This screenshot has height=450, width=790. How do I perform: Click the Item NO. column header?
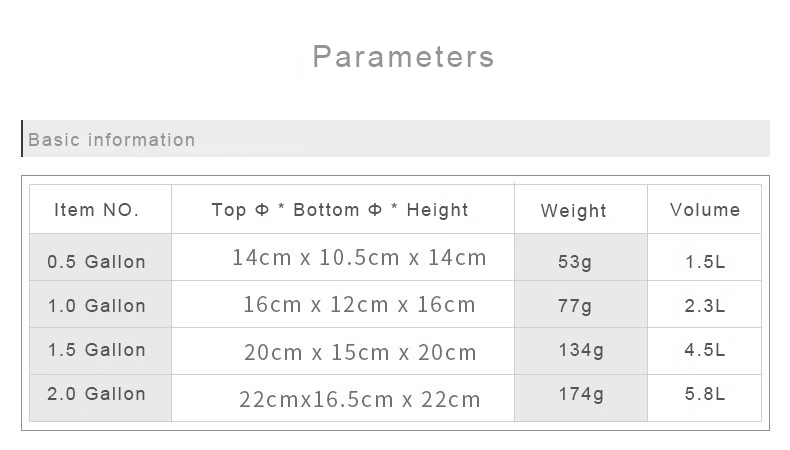[97, 210]
